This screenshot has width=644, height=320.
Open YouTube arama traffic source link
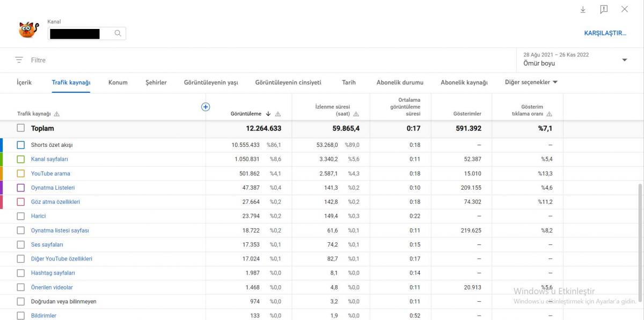click(x=50, y=174)
